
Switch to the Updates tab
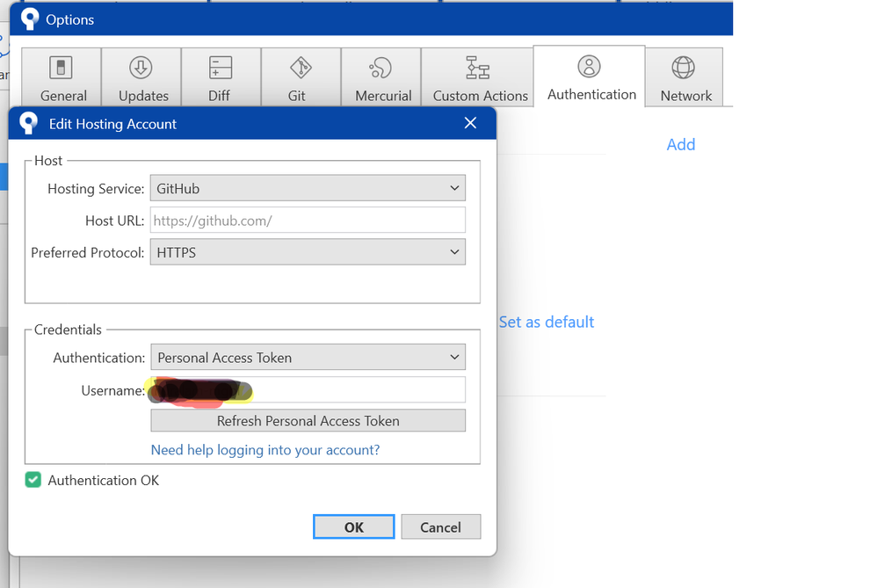(x=141, y=77)
